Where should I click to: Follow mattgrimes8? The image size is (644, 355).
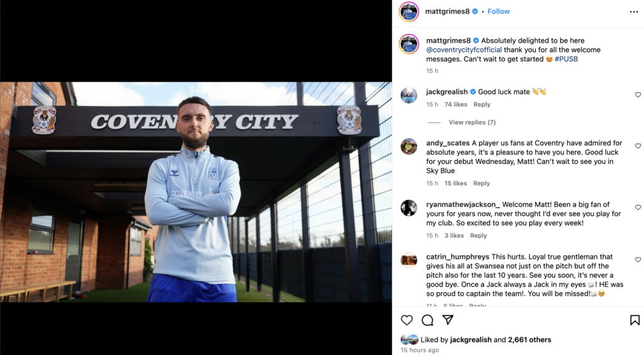click(498, 11)
